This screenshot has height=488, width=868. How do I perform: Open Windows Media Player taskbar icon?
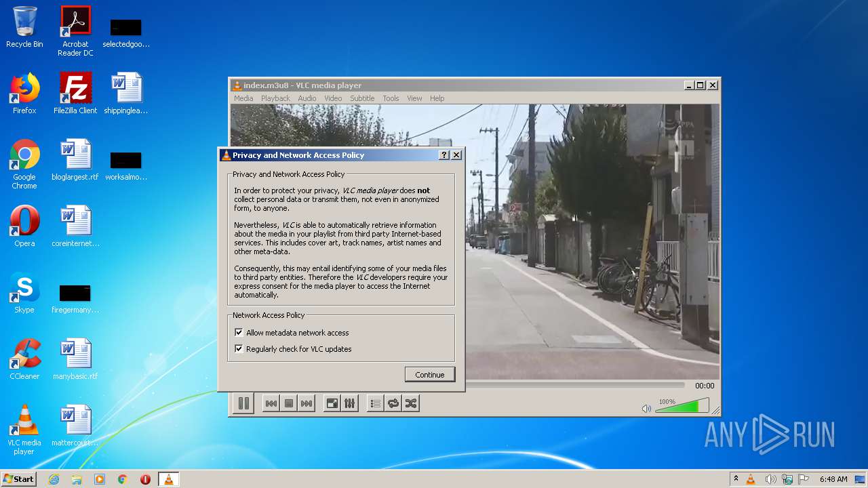pyautogui.click(x=100, y=479)
